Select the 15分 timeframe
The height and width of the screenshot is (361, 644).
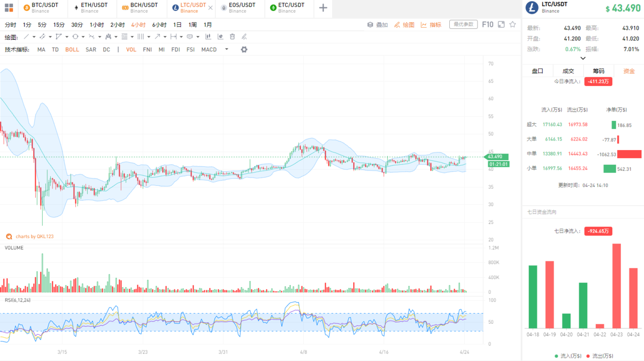(59, 25)
